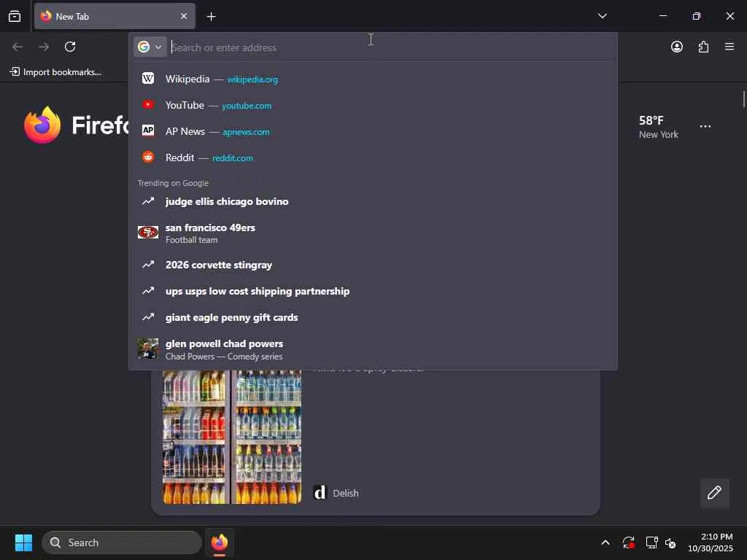Click the Delish source label
The image size is (747, 560).
pyautogui.click(x=346, y=494)
